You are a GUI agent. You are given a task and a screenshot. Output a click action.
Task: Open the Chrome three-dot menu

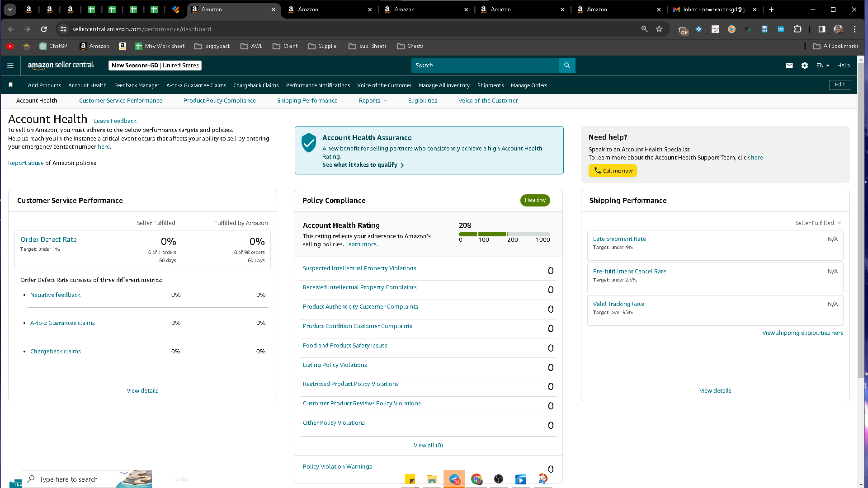point(854,29)
